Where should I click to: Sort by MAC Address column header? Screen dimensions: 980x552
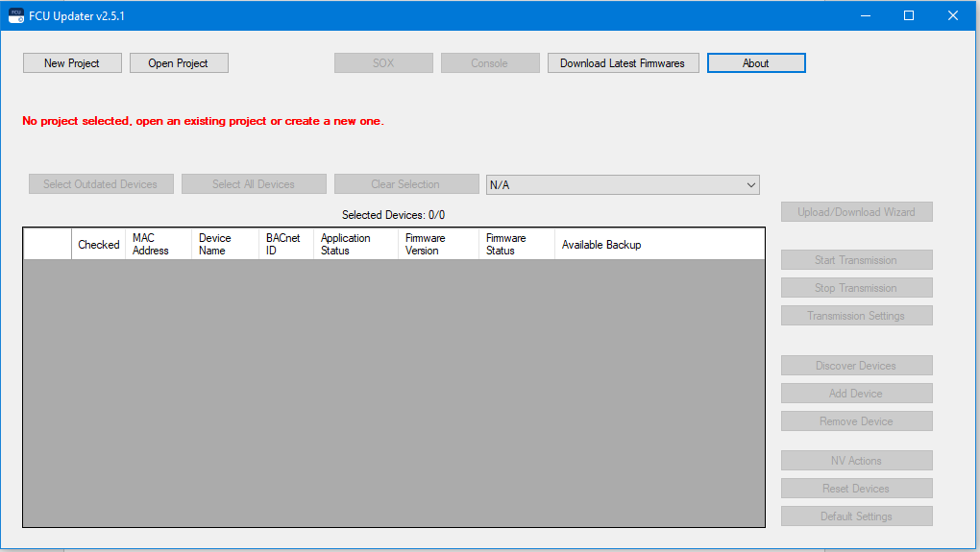click(x=151, y=245)
